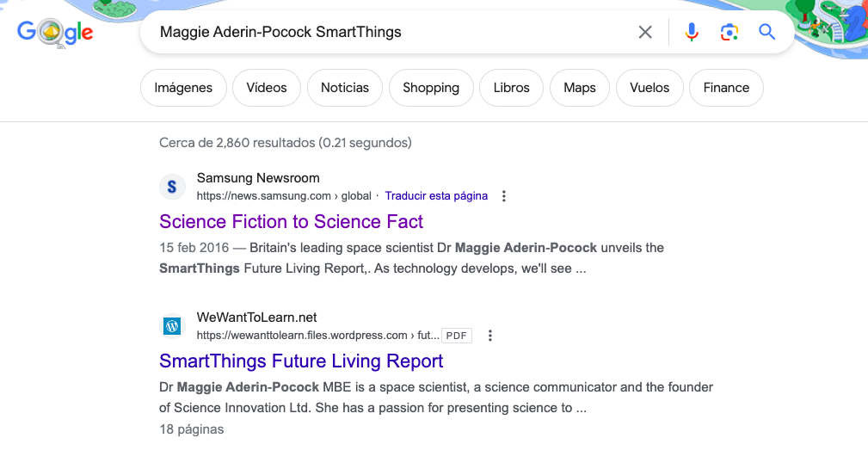
Task: Select the Shopping filter
Action: pyautogui.click(x=431, y=88)
